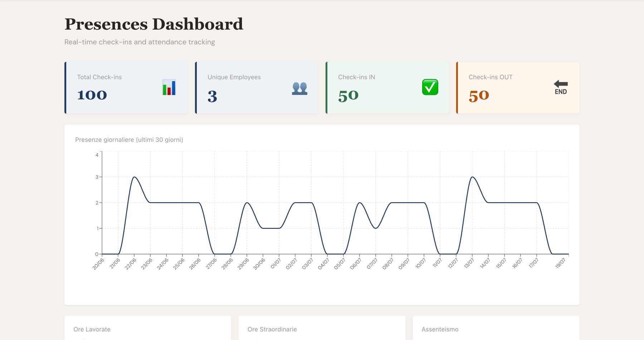
Task: Click the 26/06 x-axis date label
Action: pos(195,264)
